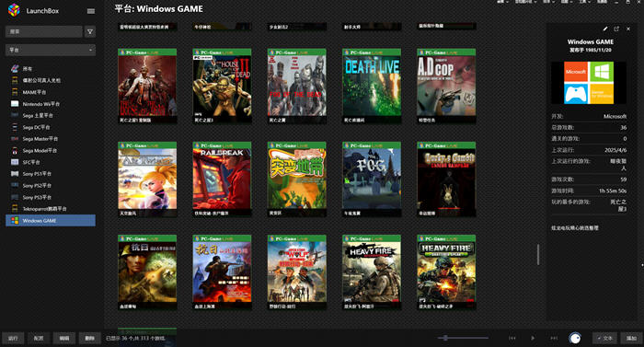Pop out the details panel into a window
Screen dimensions: 644x347
click(x=616, y=29)
